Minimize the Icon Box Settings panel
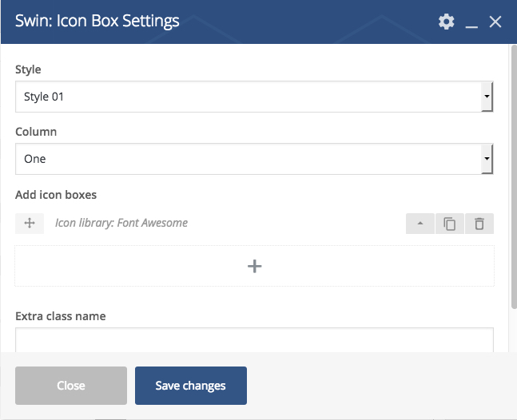This screenshot has width=517, height=420. 471,22
